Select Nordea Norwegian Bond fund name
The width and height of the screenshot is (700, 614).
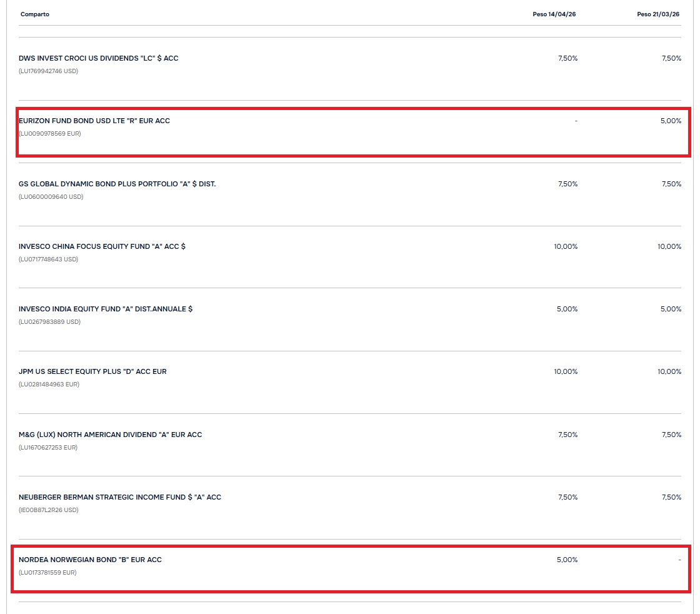(90, 560)
